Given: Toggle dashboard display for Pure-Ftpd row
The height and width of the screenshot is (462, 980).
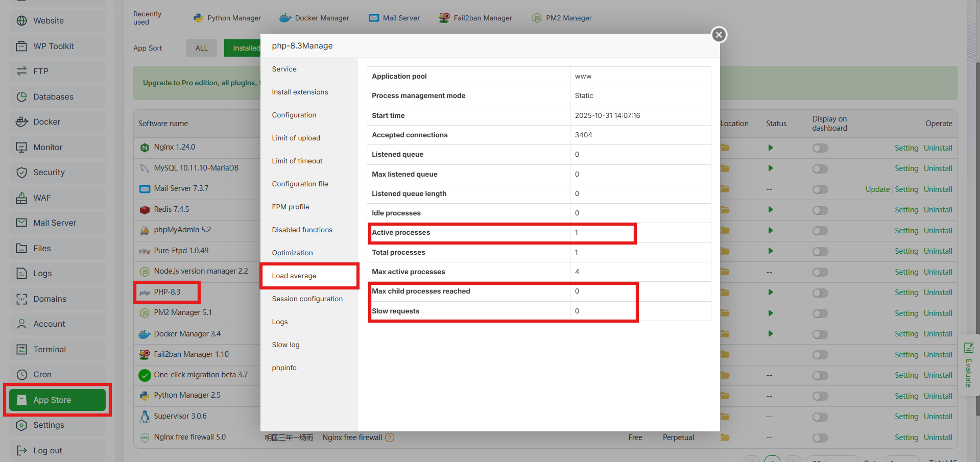Looking at the screenshot, I should (x=820, y=251).
